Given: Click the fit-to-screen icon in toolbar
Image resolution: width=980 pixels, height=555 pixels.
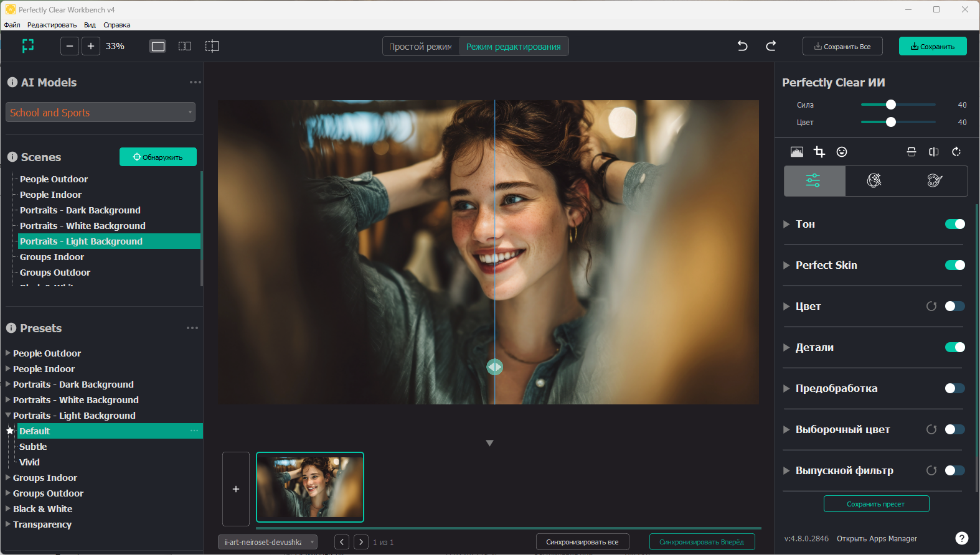Looking at the screenshot, I should point(28,46).
